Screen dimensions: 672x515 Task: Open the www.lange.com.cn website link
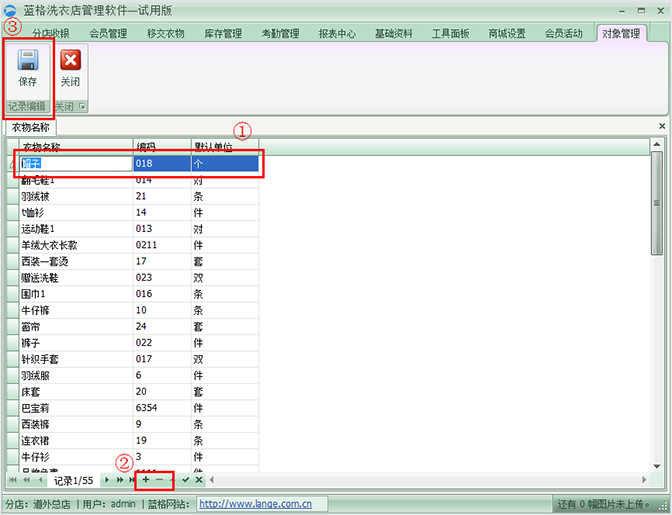pyautogui.click(x=255, y=504)
